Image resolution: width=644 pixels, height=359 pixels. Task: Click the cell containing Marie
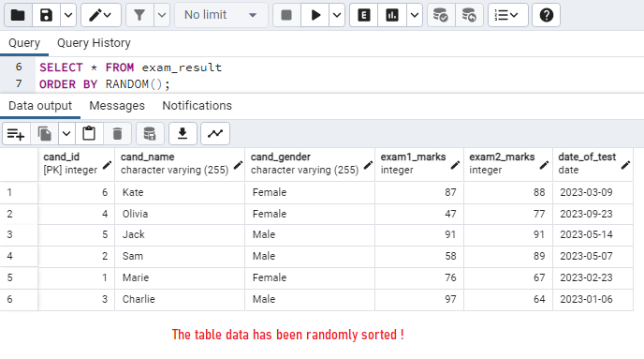pyautogui.click(x=180, y=277)
